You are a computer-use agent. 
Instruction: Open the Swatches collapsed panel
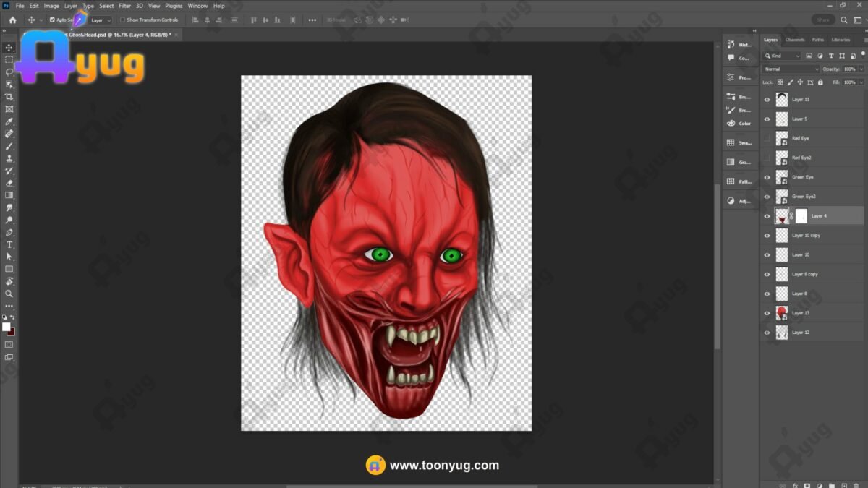739,142
